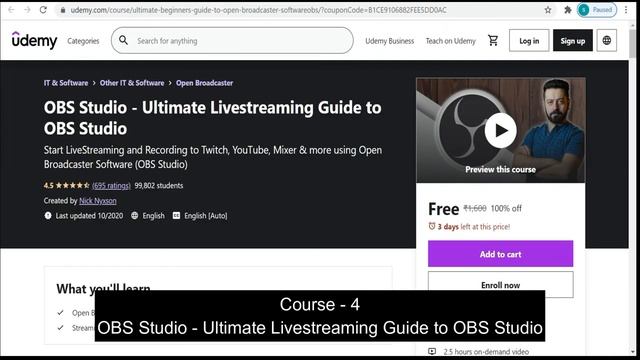Click the What you'll learn heading
Image resolution: width=640 pixels, height=360 pixels.
coord(103,289)
